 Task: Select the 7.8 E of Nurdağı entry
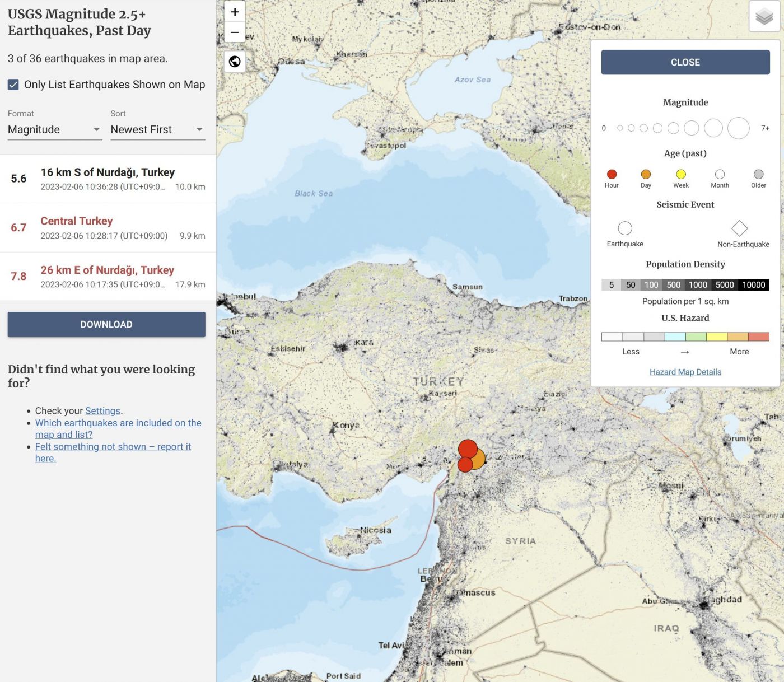[x=108, y=276]
